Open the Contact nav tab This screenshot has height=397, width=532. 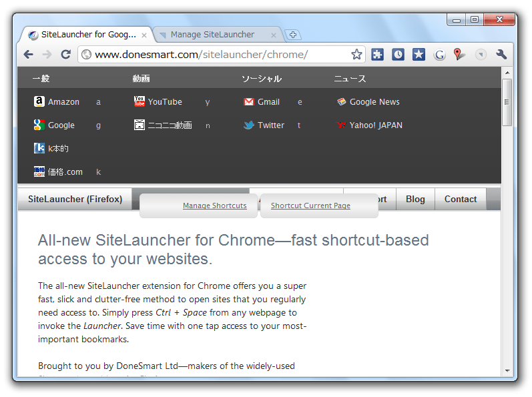click(461, 199)
